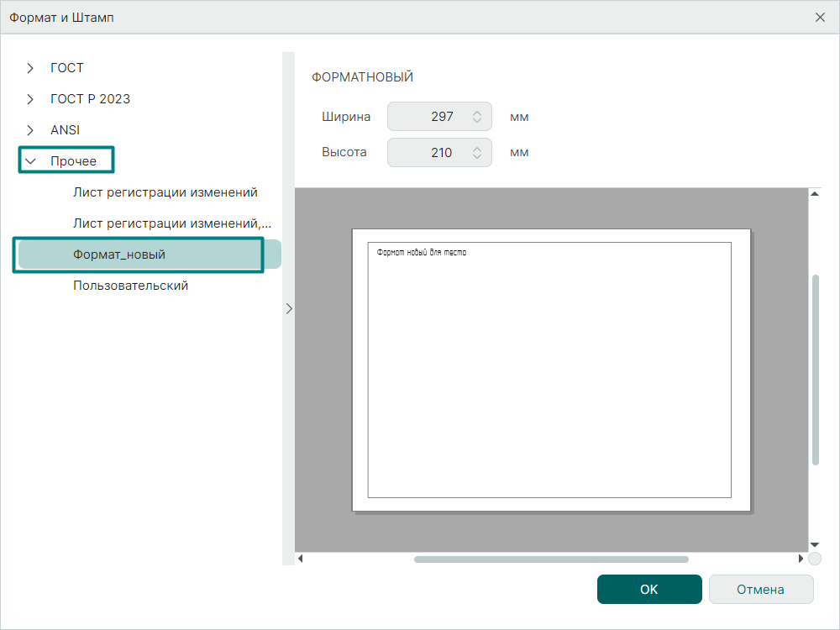Select Лист регистрации изменений item
Viewport: 840px width, 630px height.
[165, 192]
